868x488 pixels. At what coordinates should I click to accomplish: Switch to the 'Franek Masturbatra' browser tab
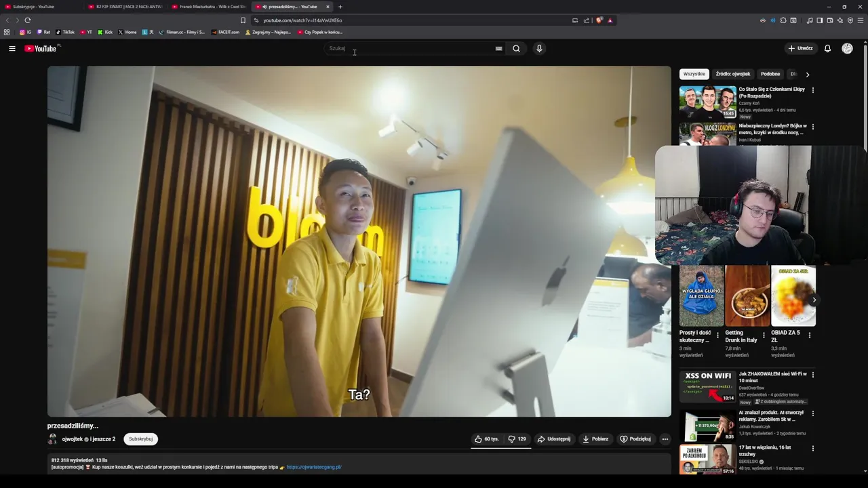(209, 7)
